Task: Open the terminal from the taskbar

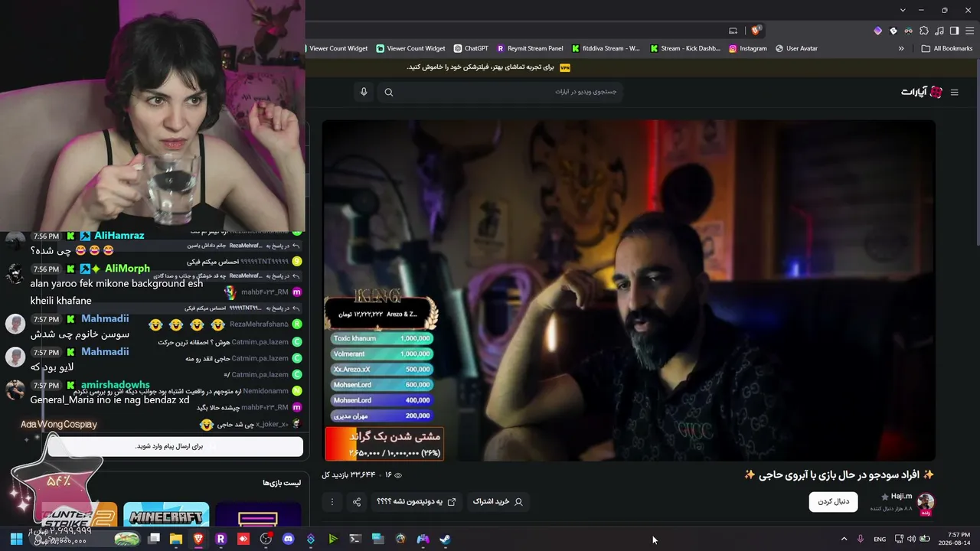Action: click(355, 539)
